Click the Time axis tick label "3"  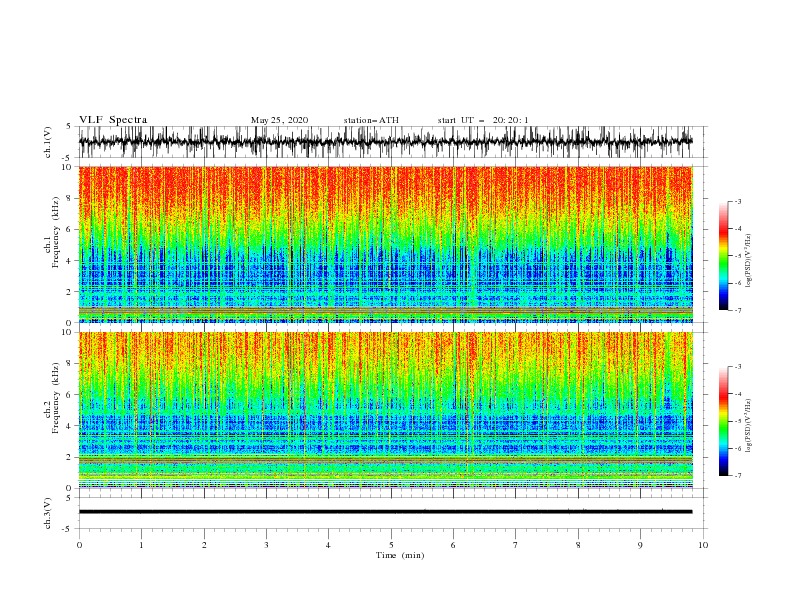point(266,545)
